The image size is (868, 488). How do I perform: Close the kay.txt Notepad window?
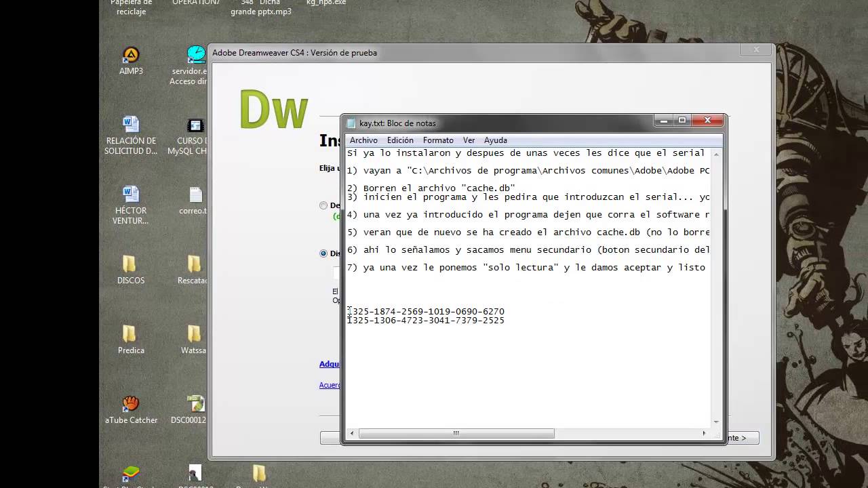point(707,121)
